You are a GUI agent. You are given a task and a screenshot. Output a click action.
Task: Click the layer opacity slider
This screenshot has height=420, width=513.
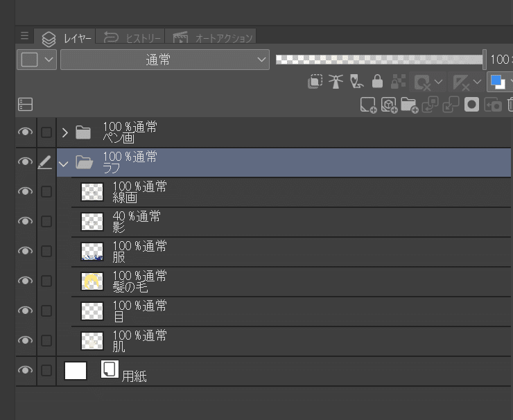click(381, 60)
